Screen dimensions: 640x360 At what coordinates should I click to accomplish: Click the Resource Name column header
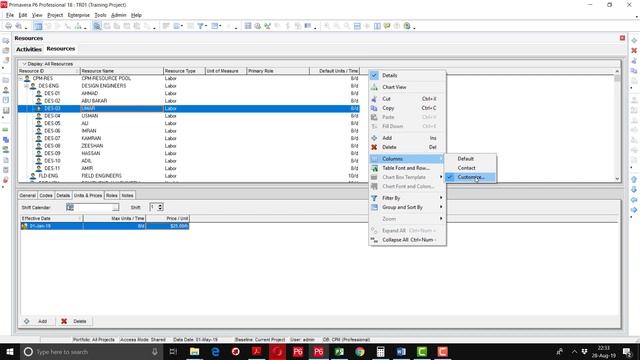tap(122, 71)
